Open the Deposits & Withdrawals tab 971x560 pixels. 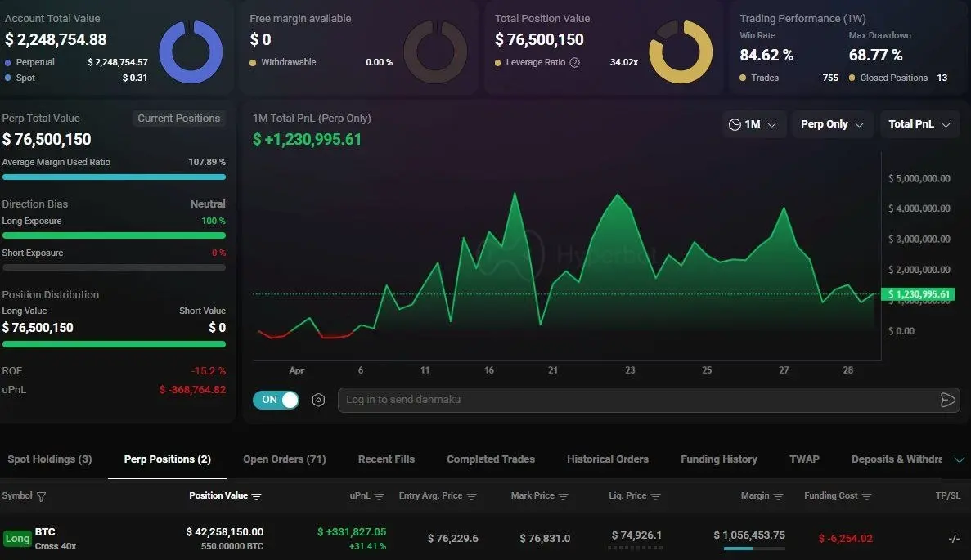pos(896,459)
